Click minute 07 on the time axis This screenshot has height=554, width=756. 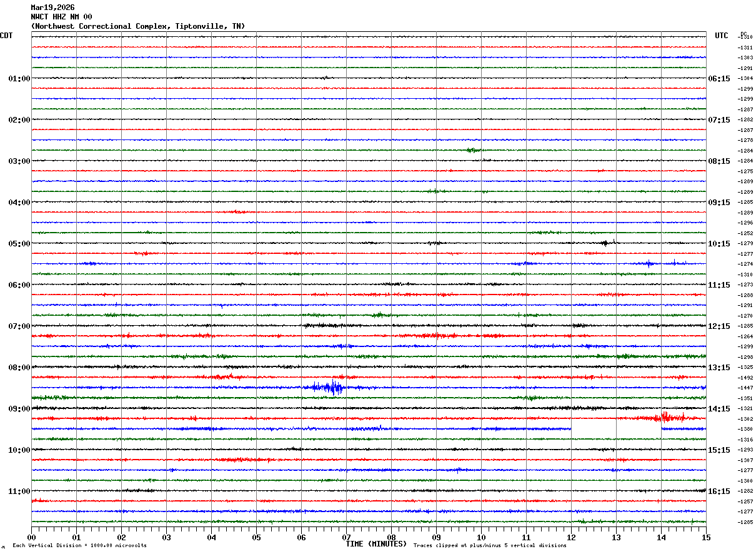(346, 537)
